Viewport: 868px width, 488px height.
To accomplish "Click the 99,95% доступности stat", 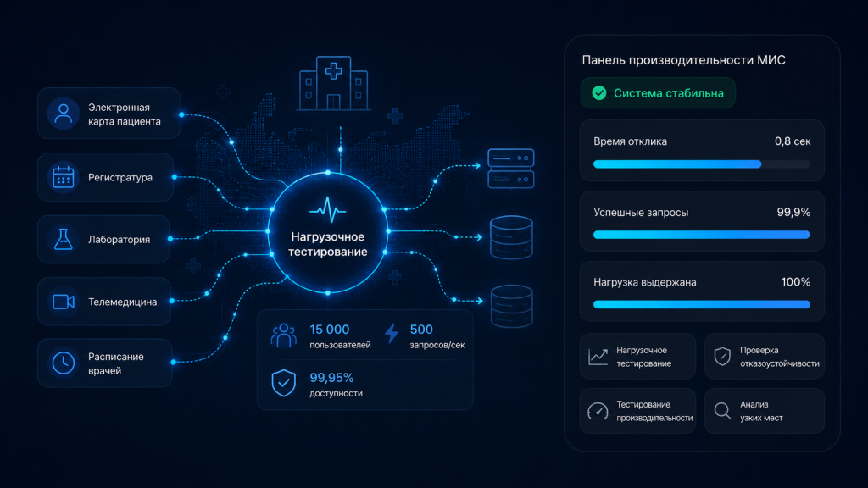I will (x=336, y=384).
